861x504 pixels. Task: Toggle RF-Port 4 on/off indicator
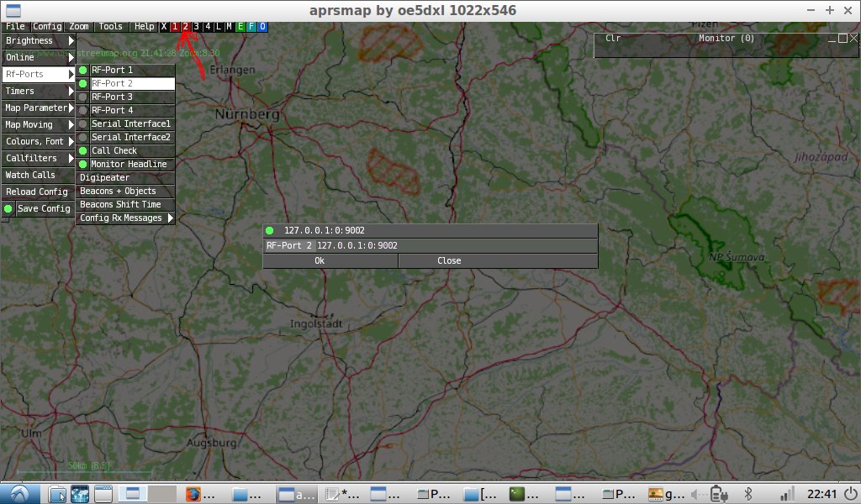click(x=83, y=110)
